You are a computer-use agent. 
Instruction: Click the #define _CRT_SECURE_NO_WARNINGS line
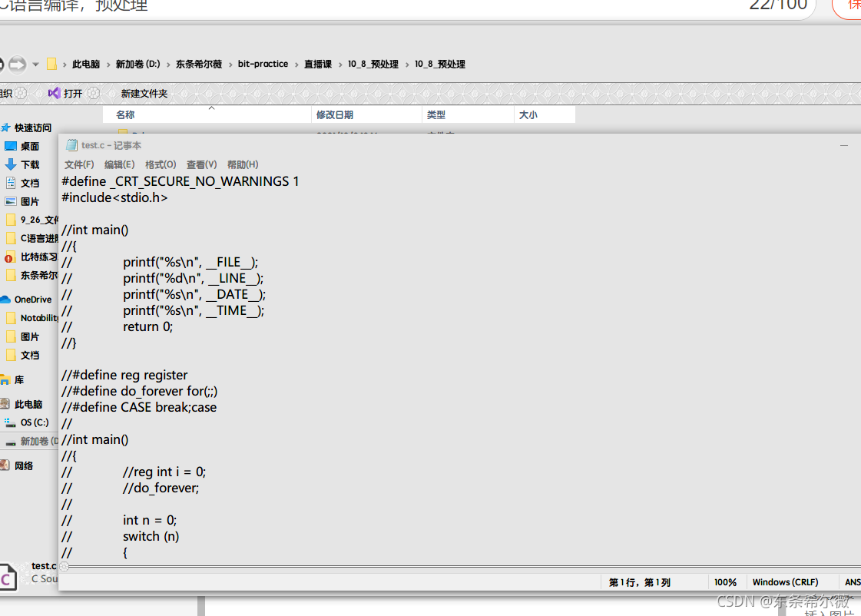pos(180,182)
